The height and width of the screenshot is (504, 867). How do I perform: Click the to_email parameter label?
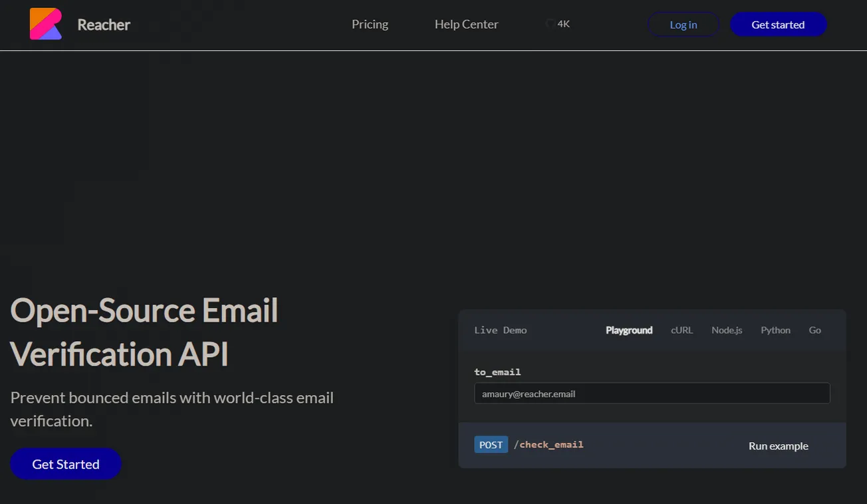point(497,372)
